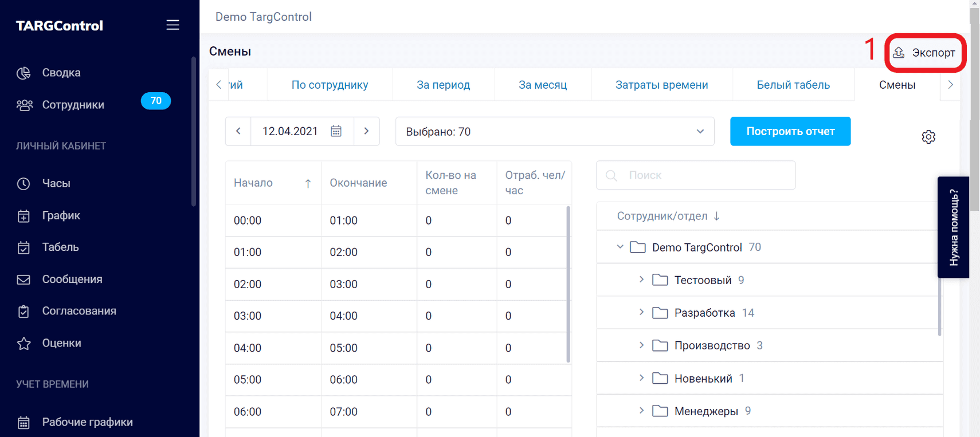Screen dimensions: 980x437
Task: Expand the Разработка folder
Action: tap(641, 312)
